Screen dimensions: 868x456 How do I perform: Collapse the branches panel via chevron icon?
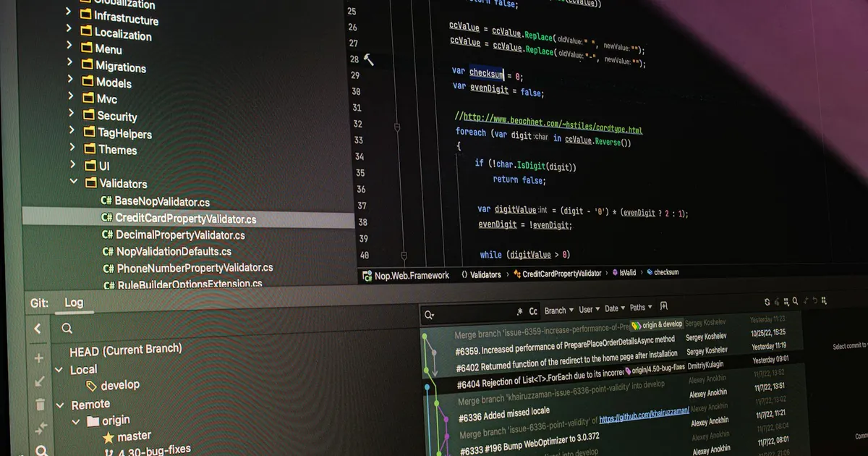[37, 328]
